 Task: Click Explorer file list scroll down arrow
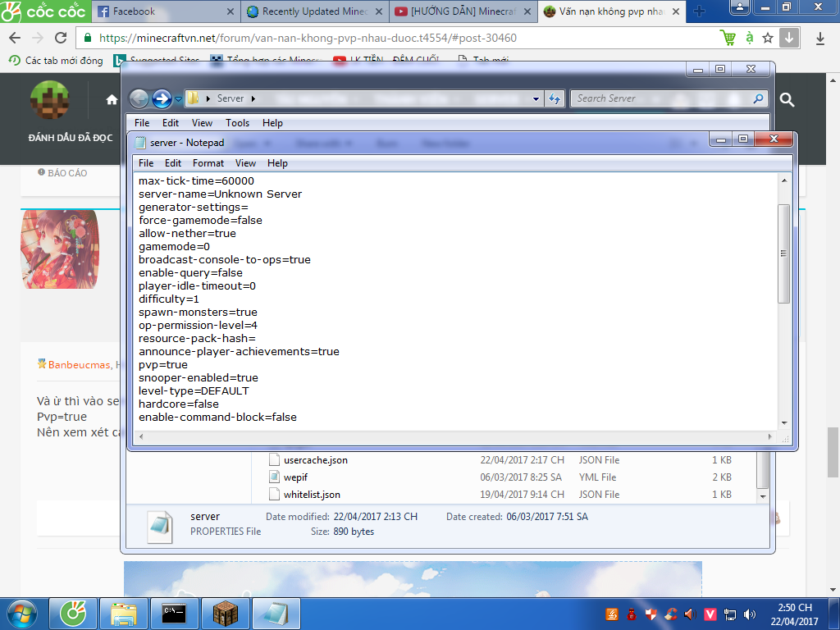click(763, 496)
